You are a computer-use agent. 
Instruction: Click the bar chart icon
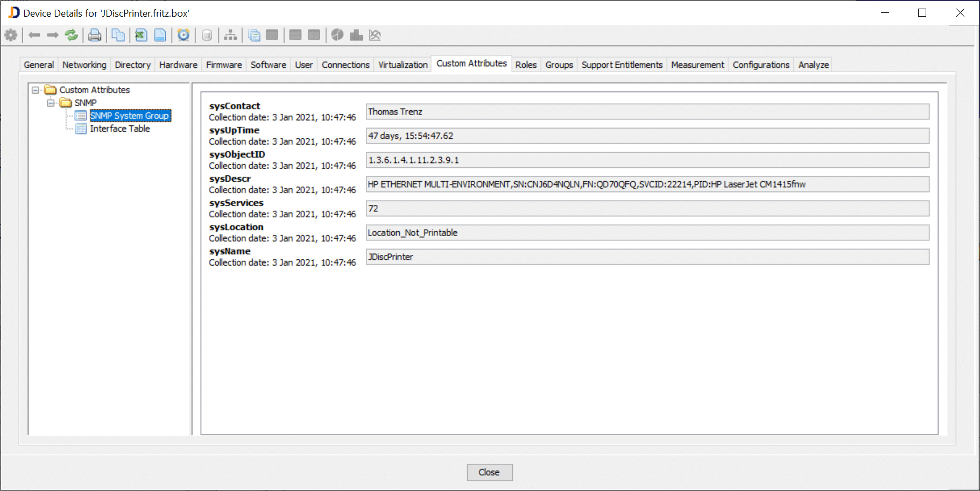click(356, 35)
